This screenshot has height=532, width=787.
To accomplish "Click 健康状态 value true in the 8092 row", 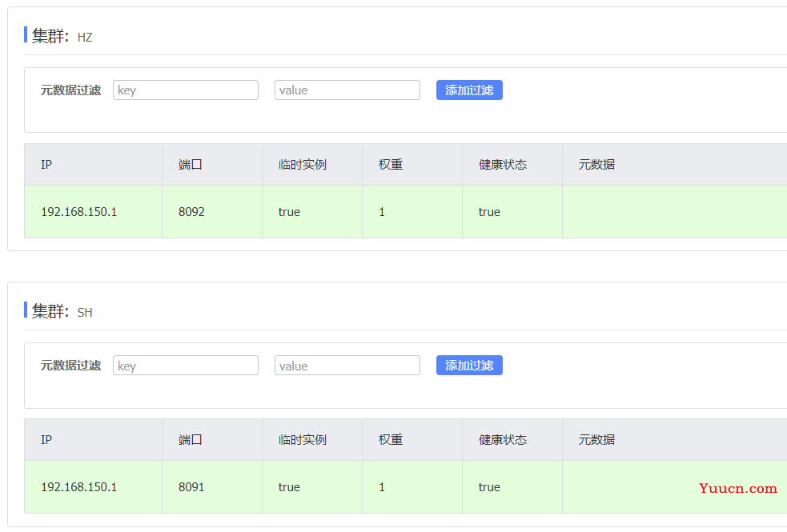I will (x=489, y=212).
